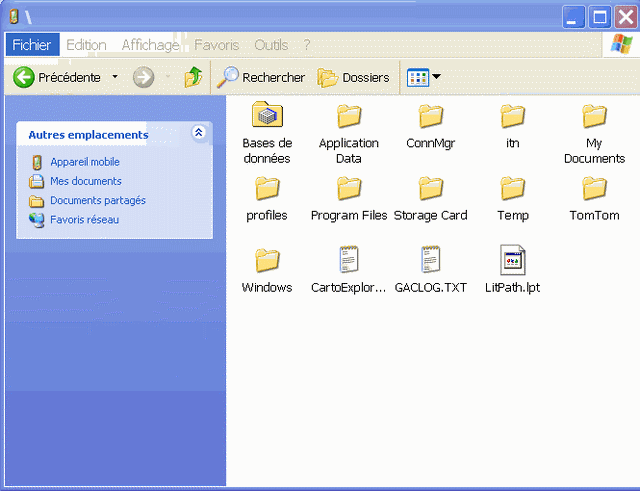Navigate to Appareil mobile link

coord(85,162)
